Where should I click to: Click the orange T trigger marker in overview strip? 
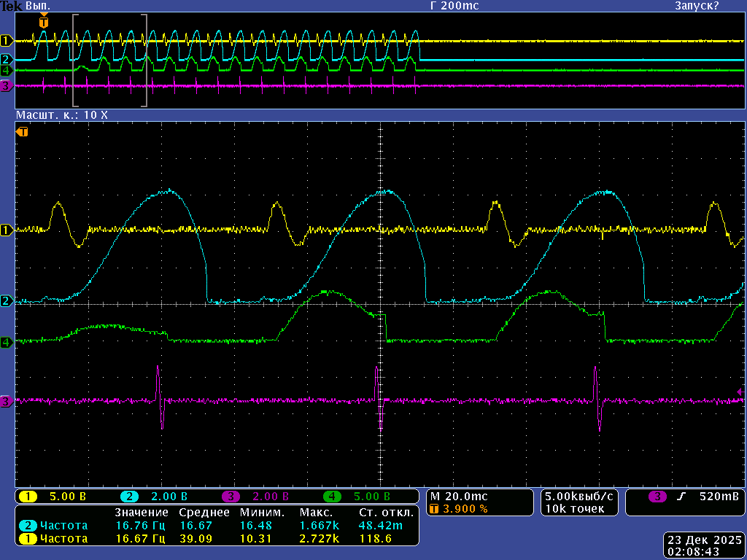(44, 23)
